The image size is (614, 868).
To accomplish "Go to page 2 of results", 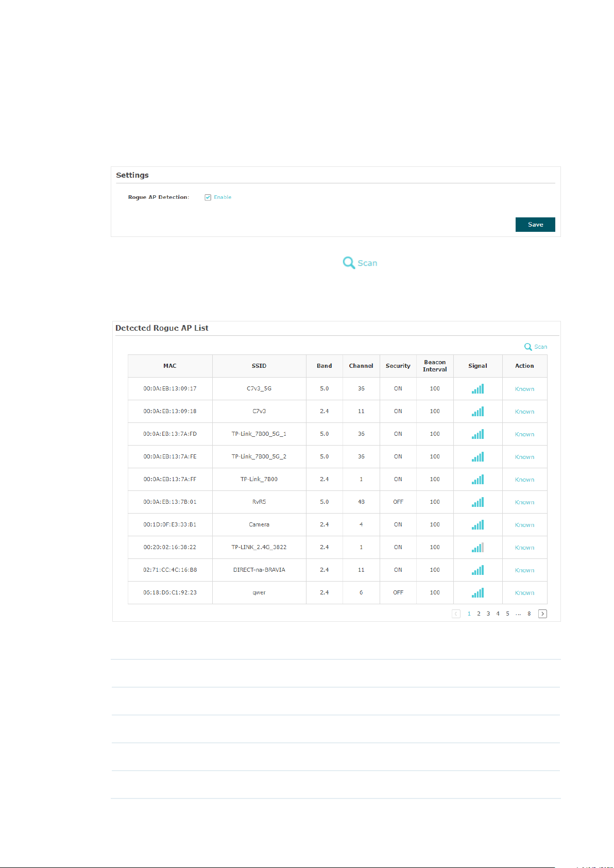I will tap(479, 614).
